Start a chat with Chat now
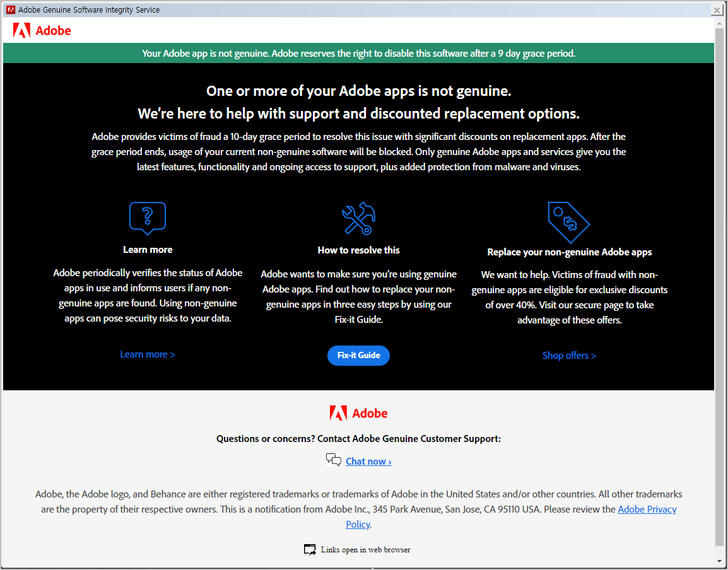This screenshot has height=570, width=728. coord(368,462)
